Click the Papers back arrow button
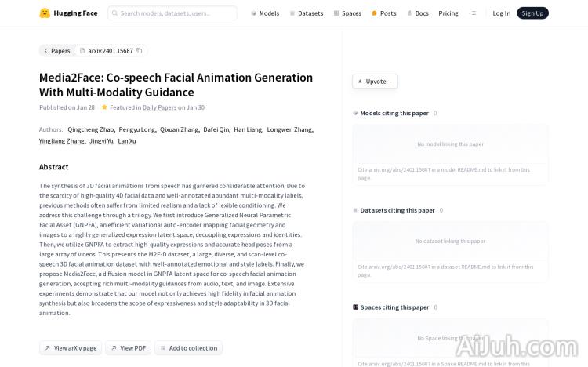The image size is (588, 367). (x=56, y=51)
